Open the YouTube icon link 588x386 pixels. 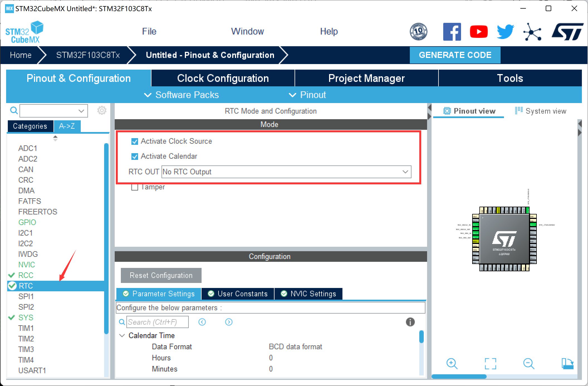coord(479,32)
